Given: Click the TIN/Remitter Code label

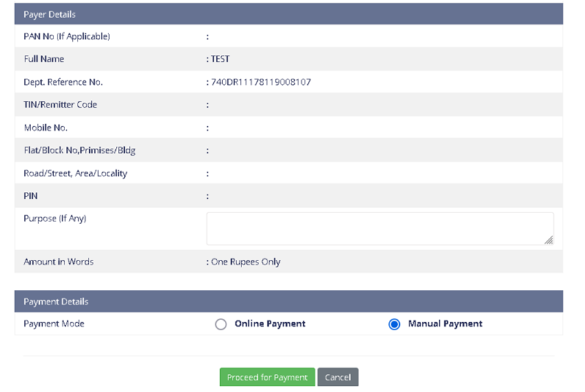Looking at the screenshot, I should pyautogui.click(x=60, y=105).
